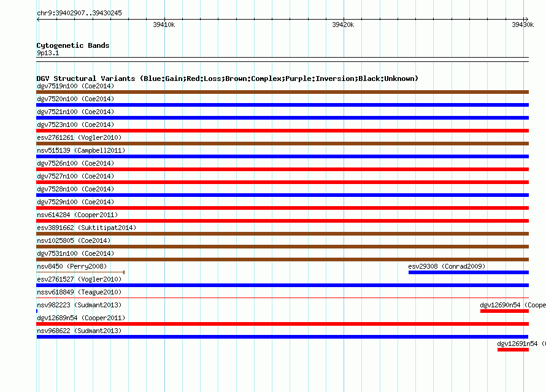The image size is (546, 392).
Task: Click the brown bar under dgv7519n100
Action: [x=282, y=92]
